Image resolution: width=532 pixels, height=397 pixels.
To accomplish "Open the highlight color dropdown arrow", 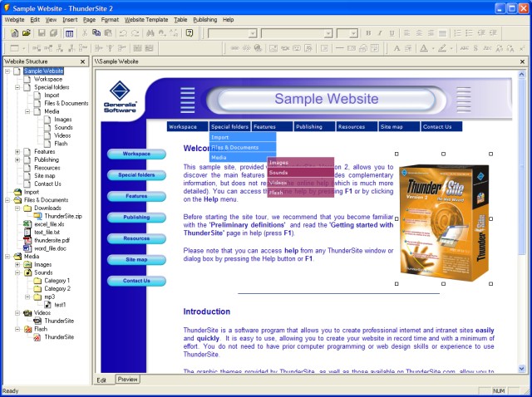I will (x=451, y=48).
